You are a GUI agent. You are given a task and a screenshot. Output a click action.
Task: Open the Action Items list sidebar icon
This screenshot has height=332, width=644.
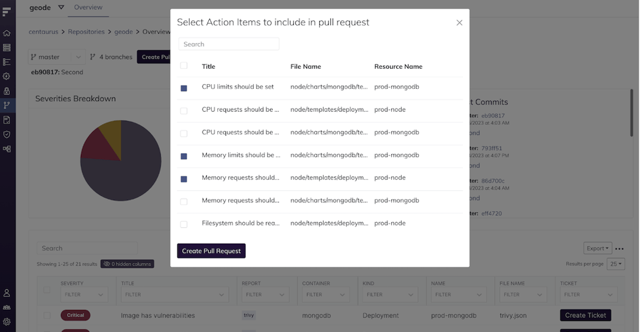click(7, 62)
